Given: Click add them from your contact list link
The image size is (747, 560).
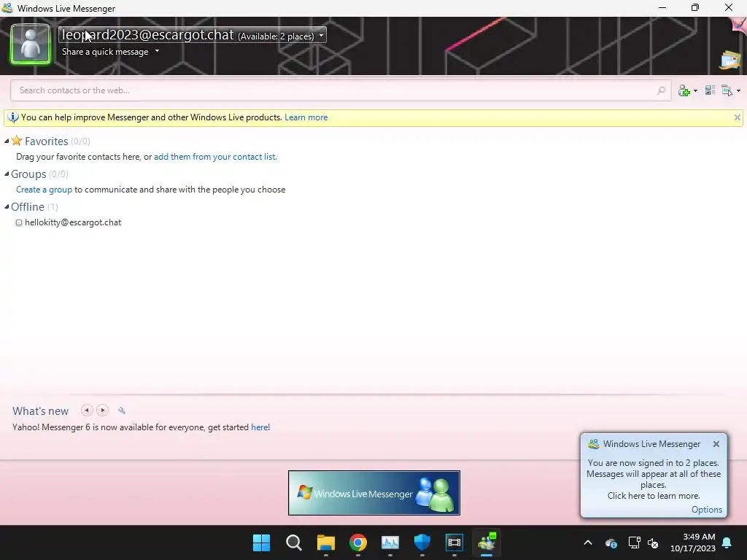Looking at the screenshot, I should tap(215, 157).
